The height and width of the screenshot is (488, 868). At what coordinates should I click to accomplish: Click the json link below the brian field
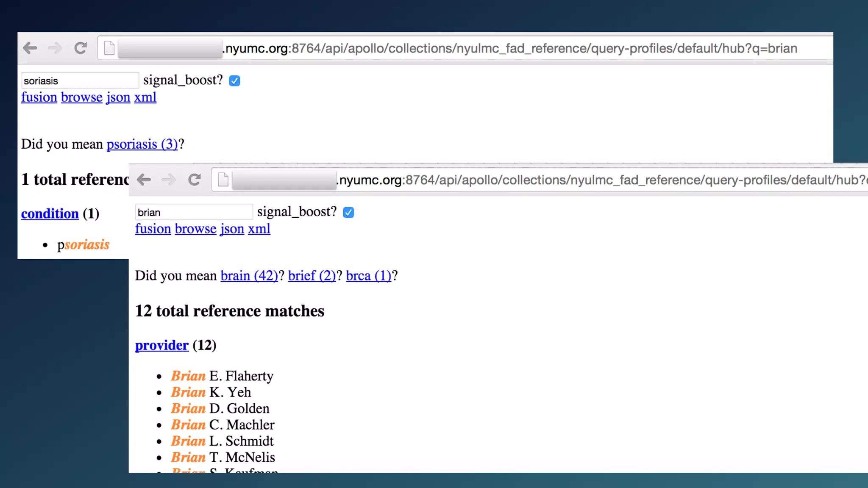pos(232,229)
